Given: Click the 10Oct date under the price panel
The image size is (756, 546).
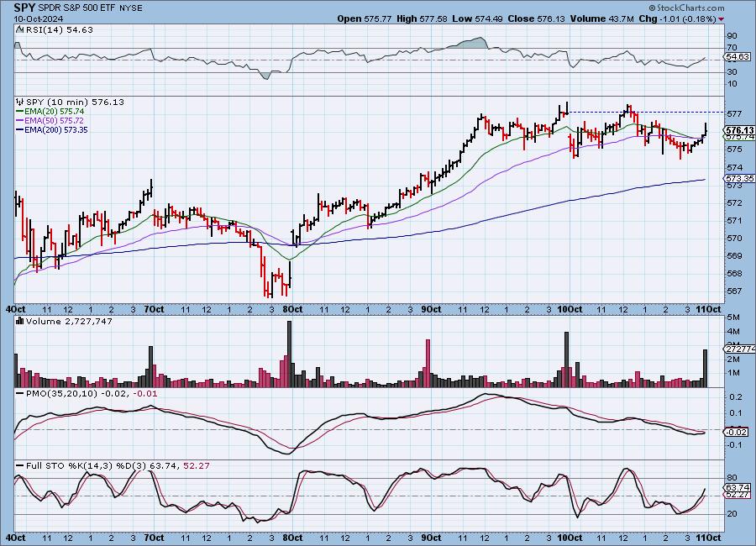Looking at the screenshot, I should point(570,309).
